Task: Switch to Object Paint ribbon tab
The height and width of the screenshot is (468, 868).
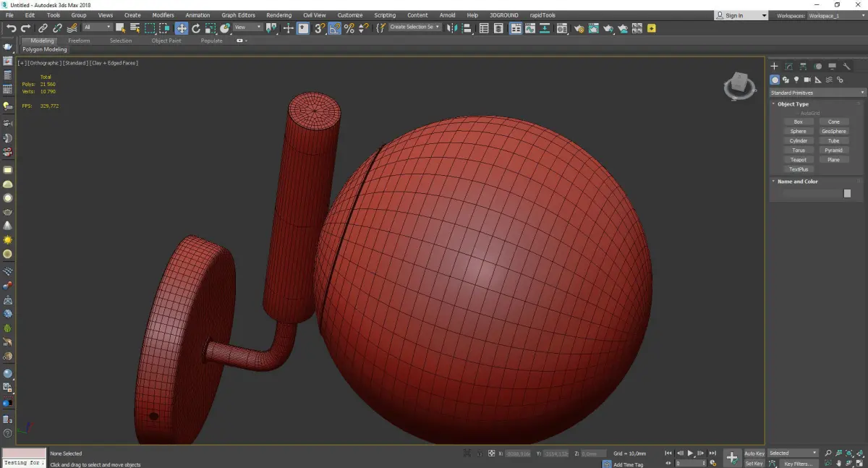Action: [x=166, y=41]
